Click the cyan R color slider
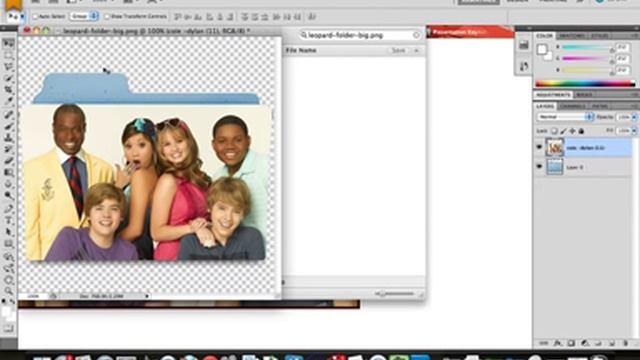 pos(587,47)
